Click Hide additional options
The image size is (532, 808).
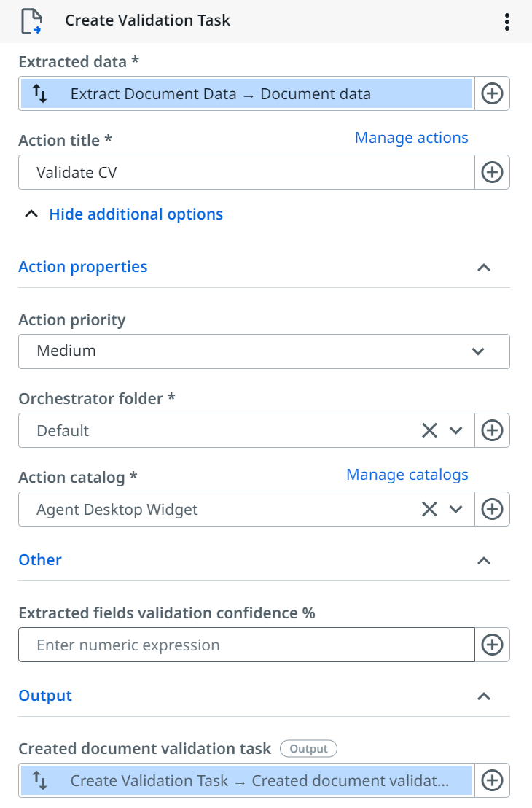click(136, 214)
